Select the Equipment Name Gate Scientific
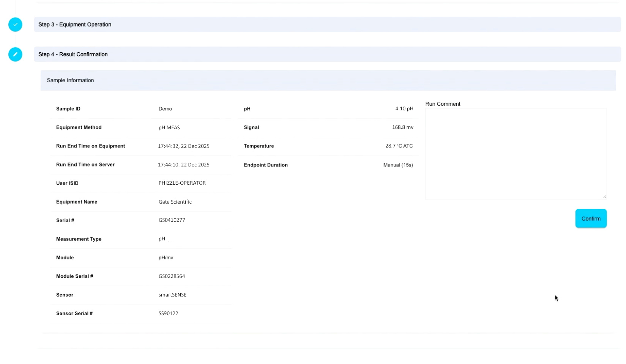 tap(175, 202)
